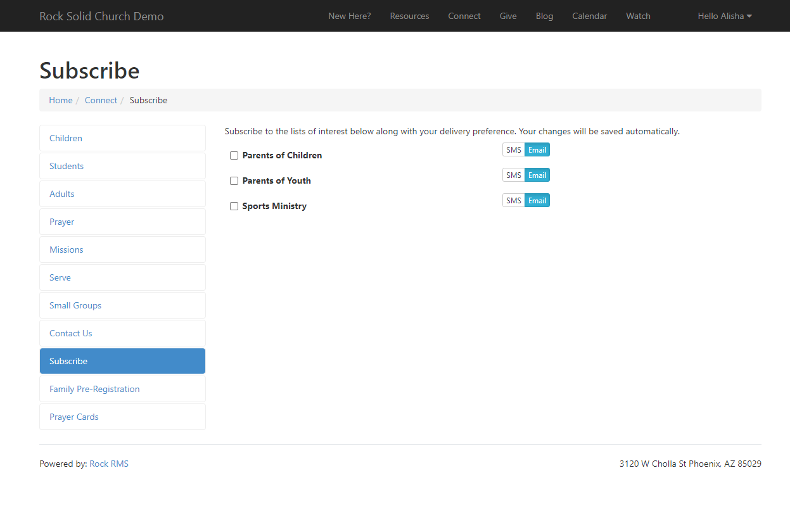Click the Home breadcrumb link
The height and width of the screenshot is (532, 790).
[61, 100]
